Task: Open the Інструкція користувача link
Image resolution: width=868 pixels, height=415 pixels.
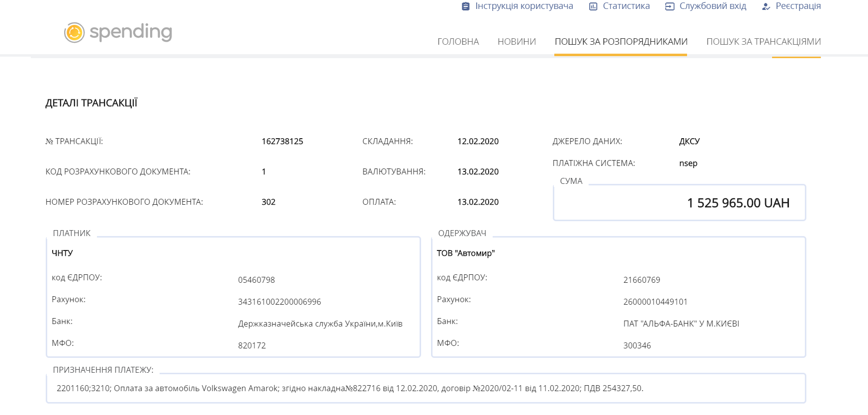Action: (524, 6)
